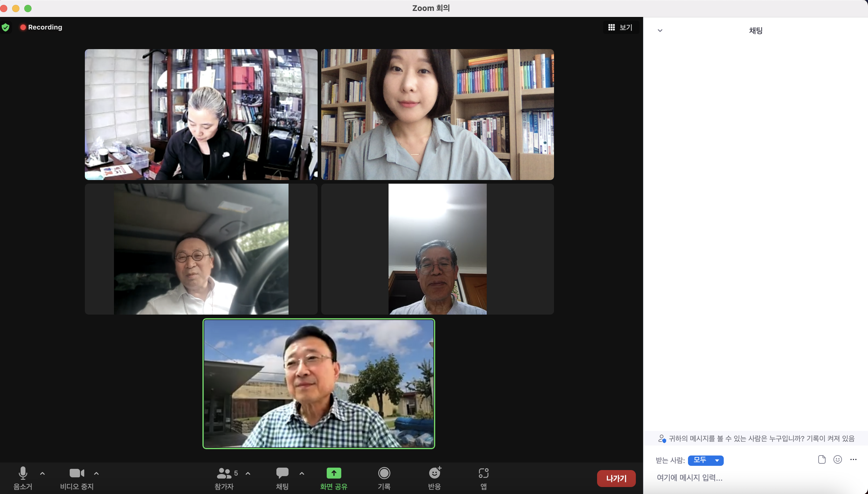
Task: Collapse chat panel with chevron at top
Action: [660, 31]
